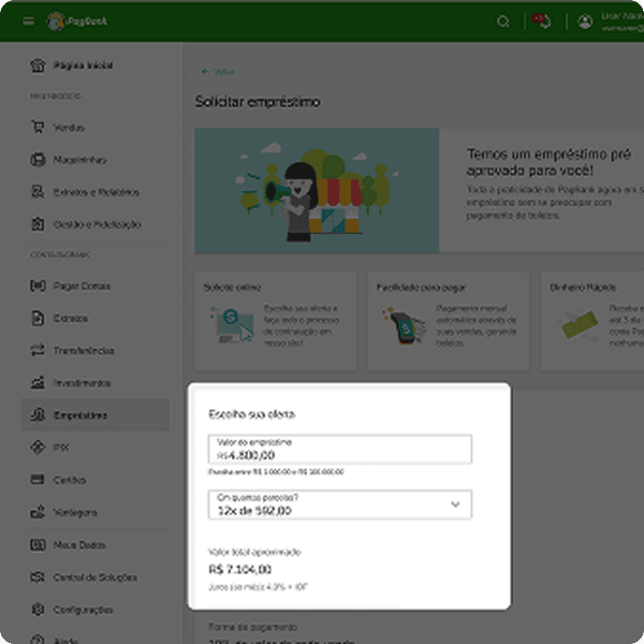Open the search magnifier icon
This screenshot has height=644, width=644.
coord(504,22)
